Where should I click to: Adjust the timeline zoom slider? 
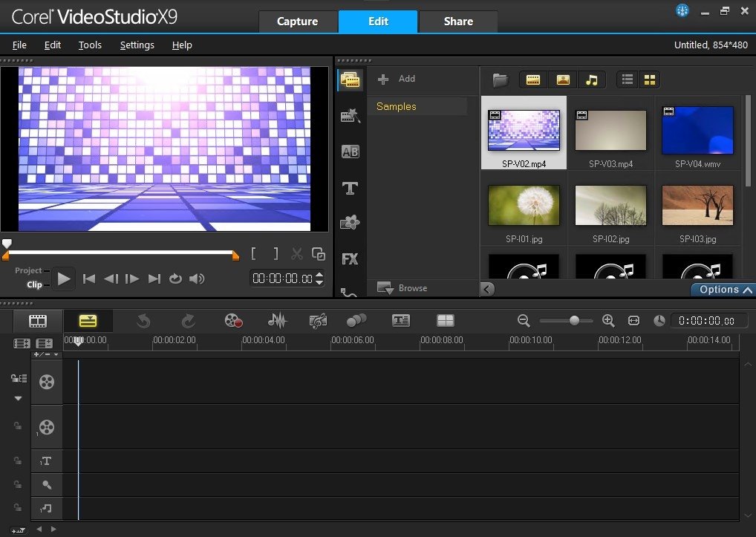pyautogui.click(x=574, y=321)
